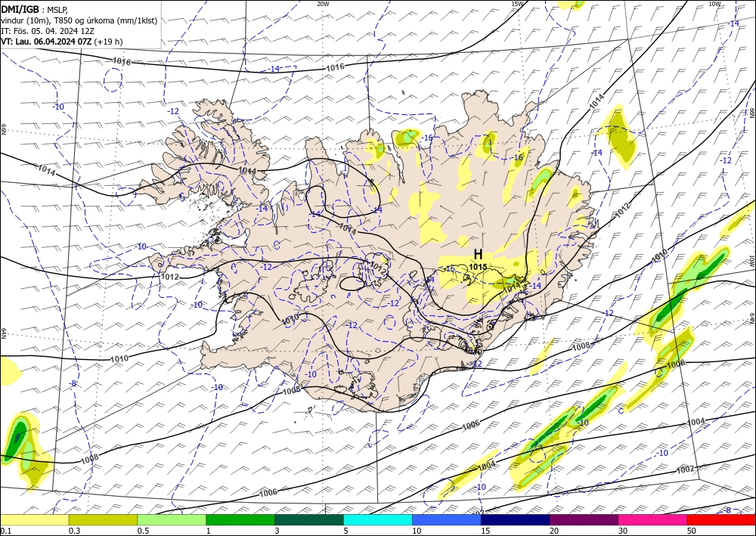Click legend value '20'
This screenshot has width=756, height=536.
[554, 531]
